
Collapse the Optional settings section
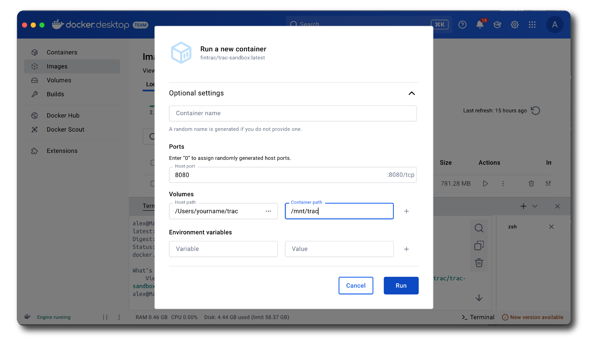tap(412, 93)
